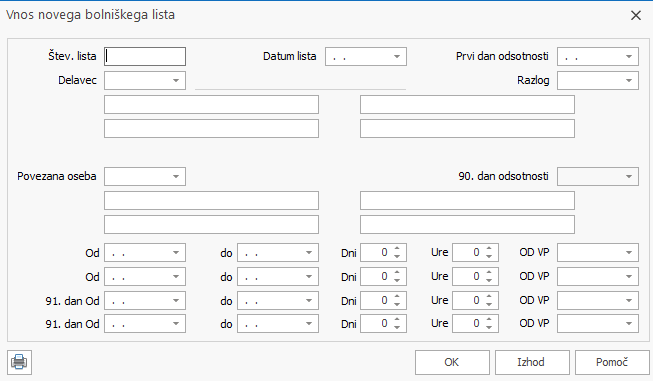Open the do date dropdown in the second Od row
Screen dimensions: 653x381
pyautogui.click(x=309, y=277)
